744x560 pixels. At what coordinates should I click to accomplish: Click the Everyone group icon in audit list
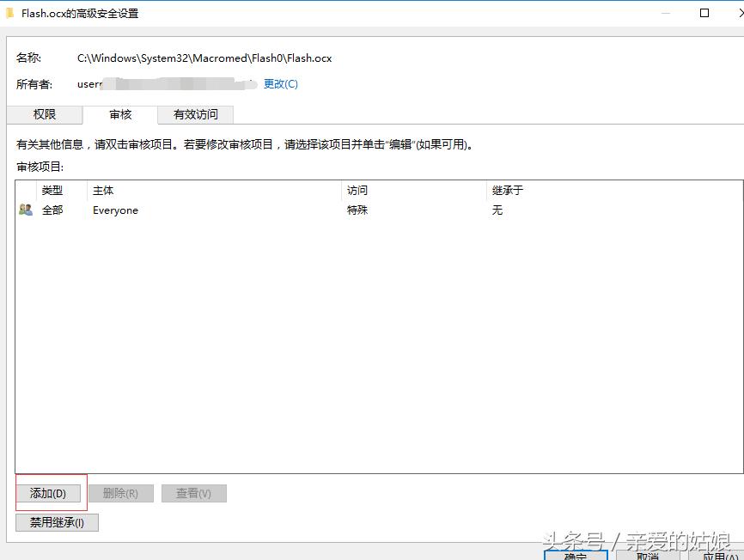click(26, 209)
